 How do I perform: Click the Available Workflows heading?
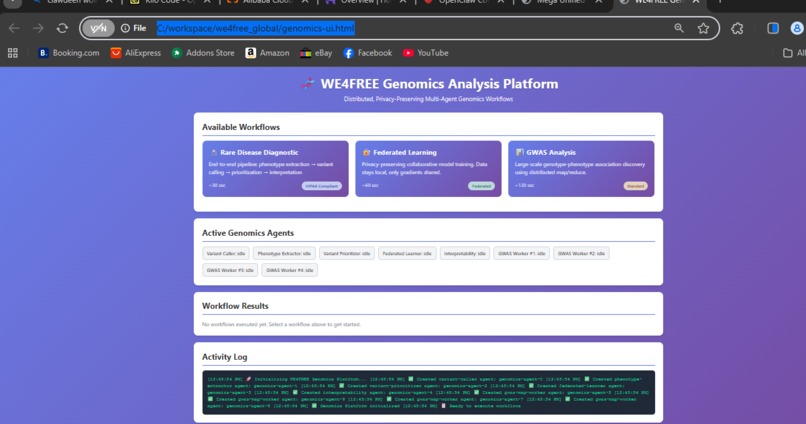[x=241, y=127]
